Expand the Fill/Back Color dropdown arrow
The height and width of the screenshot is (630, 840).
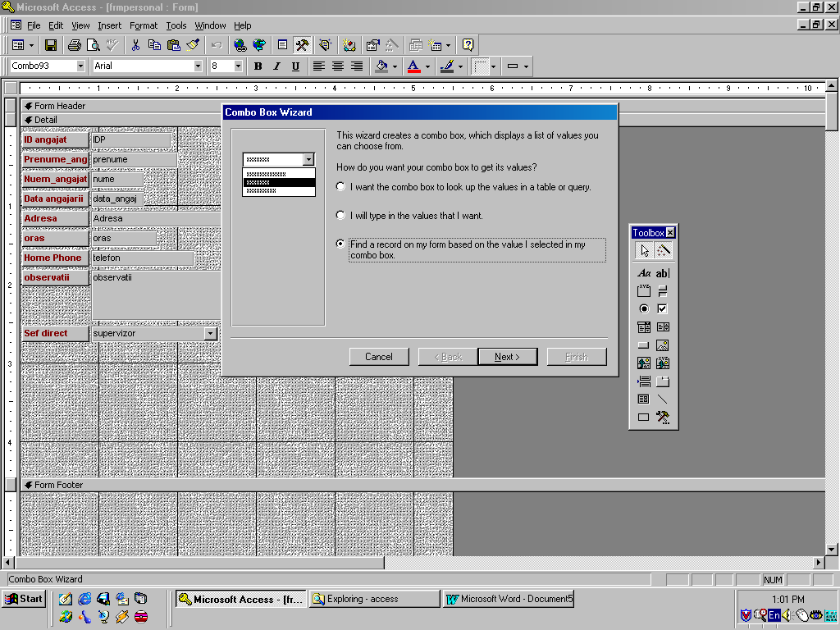pyautogui.click(x=395, y=66)
